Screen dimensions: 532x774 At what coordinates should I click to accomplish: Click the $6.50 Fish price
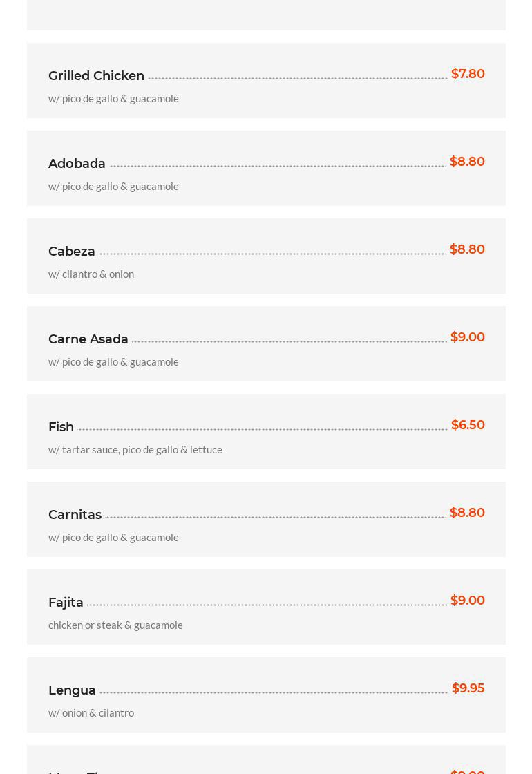pyautogui.click(x=468, y=425)
